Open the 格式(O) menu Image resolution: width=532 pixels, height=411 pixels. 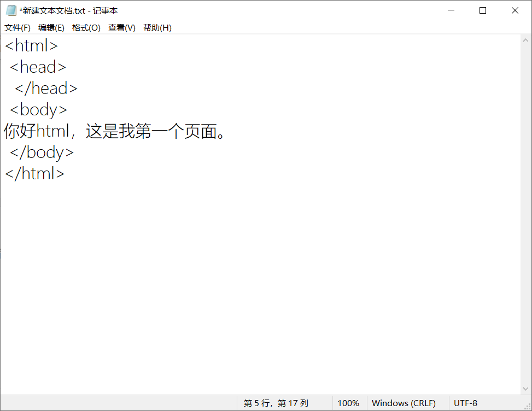pyautogui.click(x=86, y=28)
